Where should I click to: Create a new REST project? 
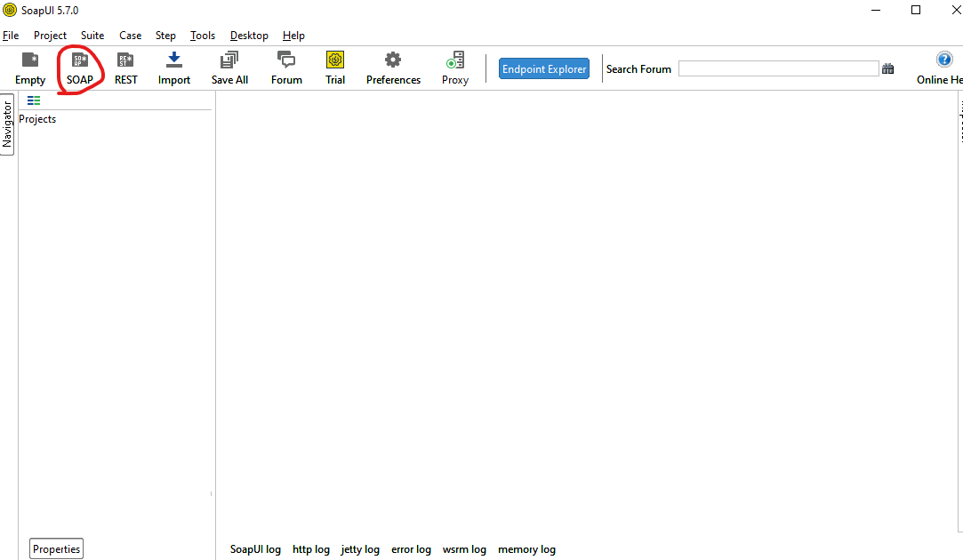[x=126, y=68]
